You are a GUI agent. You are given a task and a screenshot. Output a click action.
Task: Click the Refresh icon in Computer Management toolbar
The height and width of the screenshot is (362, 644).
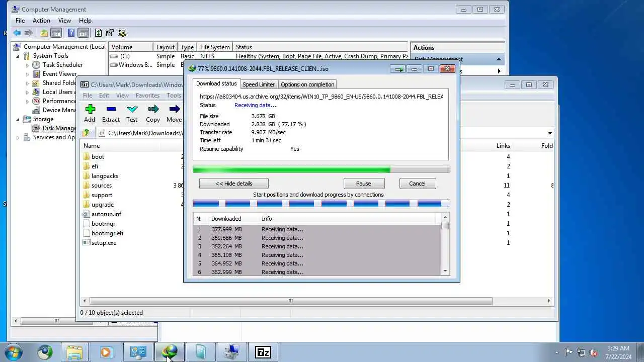pos(98,33)
